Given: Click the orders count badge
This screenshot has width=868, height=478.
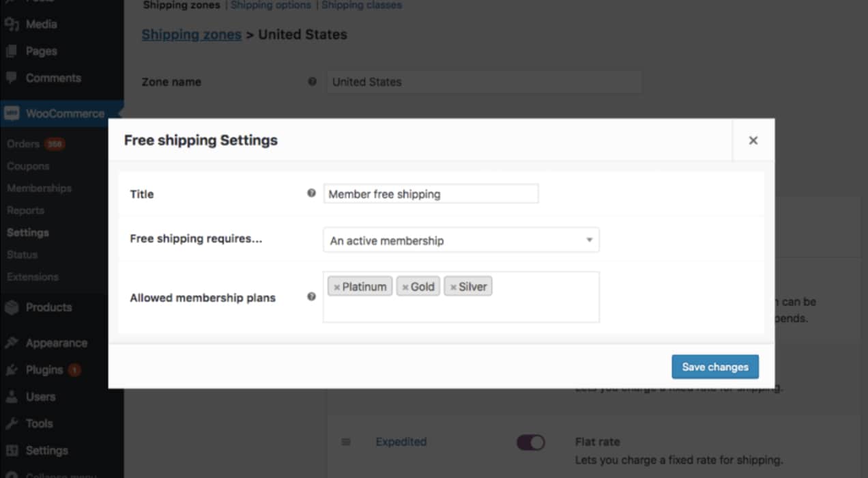Looking at the screenshot, I should (x=55, y=144).
